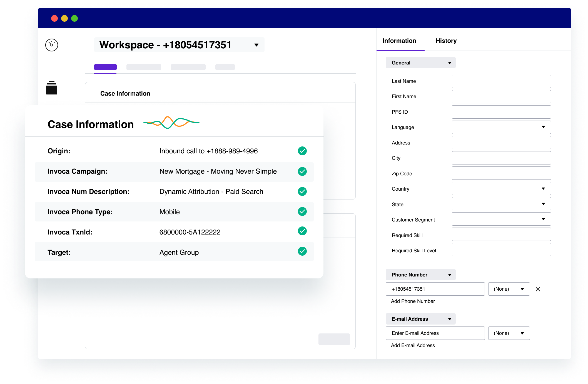This screenshot has height=384, width=588.
Task: Click the Enter E-mail Address field
Action: click(x=435, y=333)
